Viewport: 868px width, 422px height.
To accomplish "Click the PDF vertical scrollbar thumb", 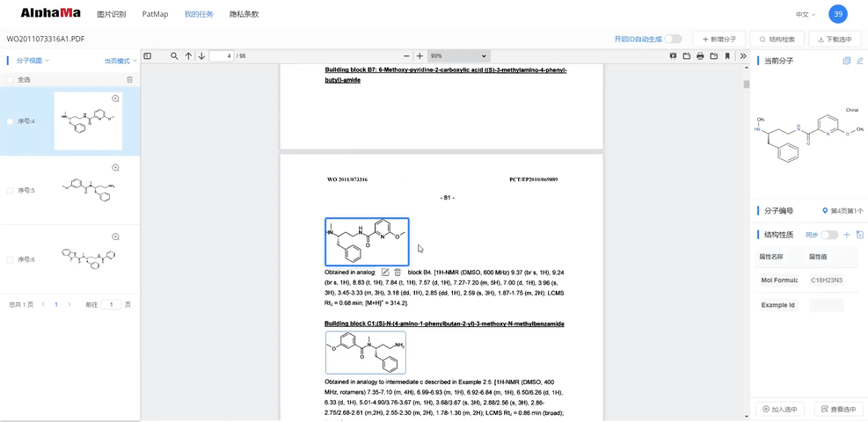I will pos(747,84).
